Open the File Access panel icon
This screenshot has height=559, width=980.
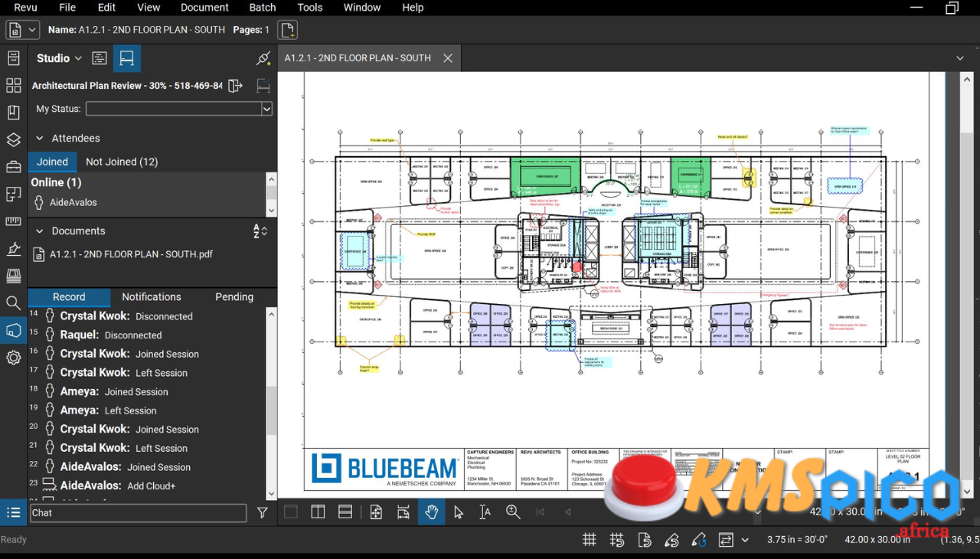coord(13,58)
